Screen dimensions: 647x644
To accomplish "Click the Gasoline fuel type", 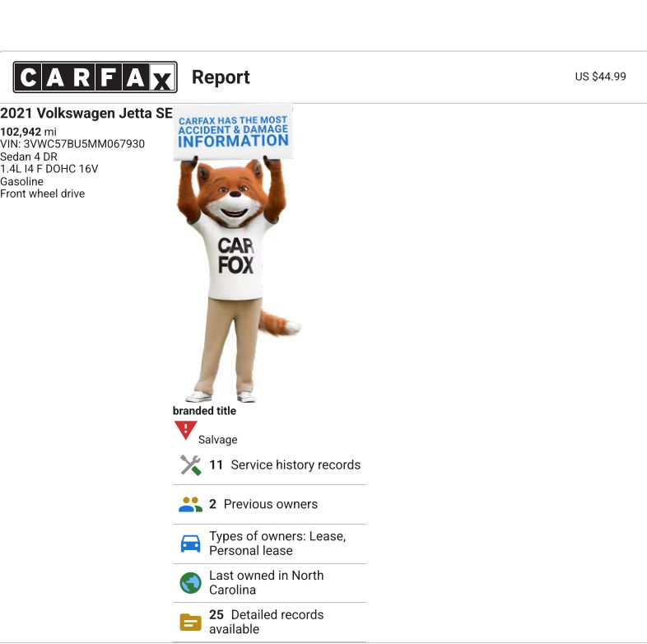I will [21, 181].
